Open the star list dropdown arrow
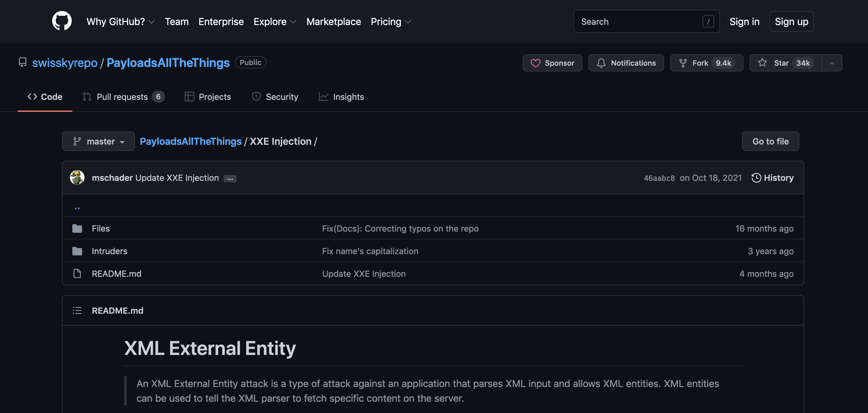 tap(832, 63)
